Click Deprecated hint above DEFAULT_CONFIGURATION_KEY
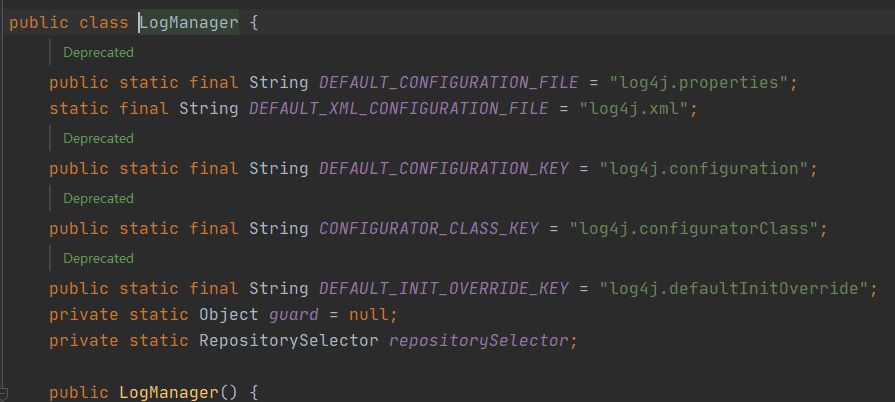The width and height of the screenshot is (895, 402). [98, 138]
